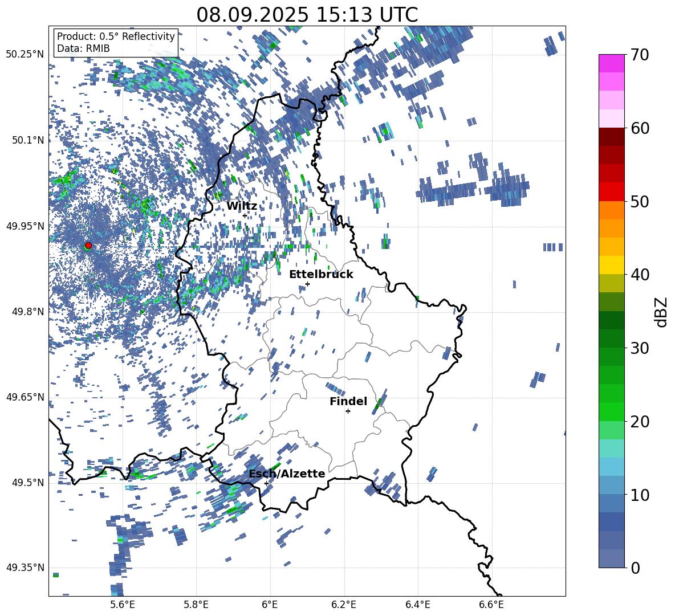The width and height of the screenshot is (675, 616).
Task: Click the 49.95°N latitude label
Action: 25,226
